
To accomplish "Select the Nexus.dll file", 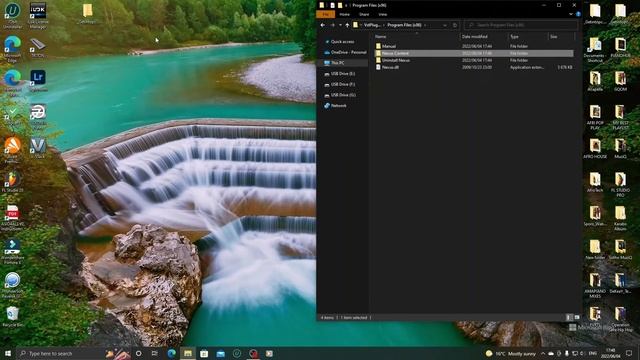I will pos(391,67).
